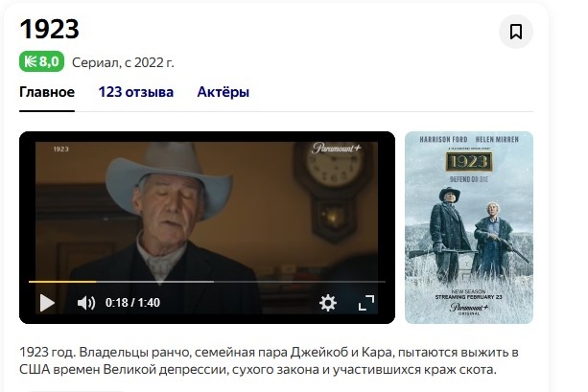Screen dimensions: 588x392
Task: Click the Paramount+ logo in video
Action: pyautogui.click(x=336, y=149)
